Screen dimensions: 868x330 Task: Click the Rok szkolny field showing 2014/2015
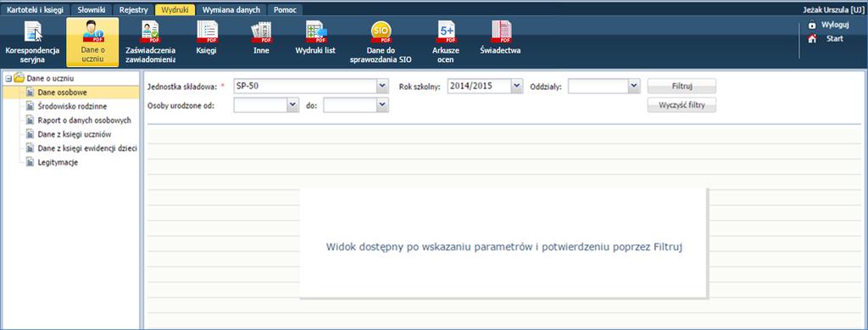(480, 86)
